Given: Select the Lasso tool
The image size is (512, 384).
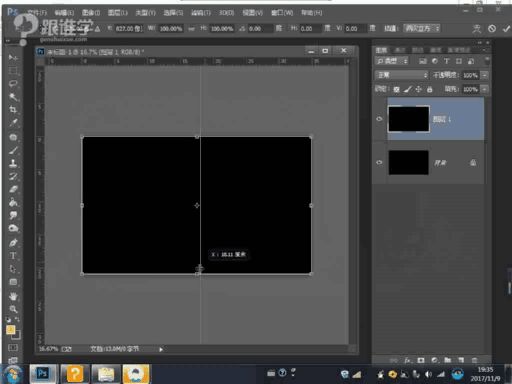Looking at the screenshot, I should tap(13, 83).
